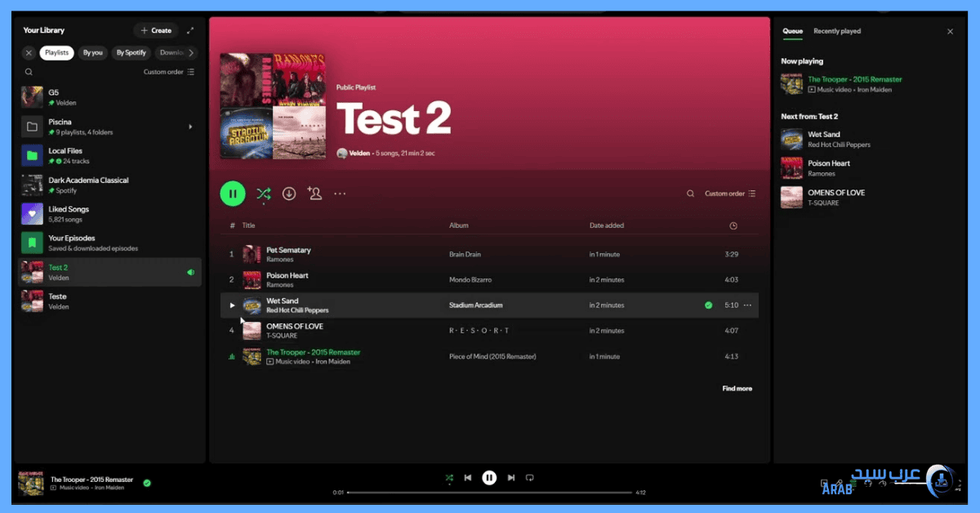Pause playback with the big green button

coord(233,194)
